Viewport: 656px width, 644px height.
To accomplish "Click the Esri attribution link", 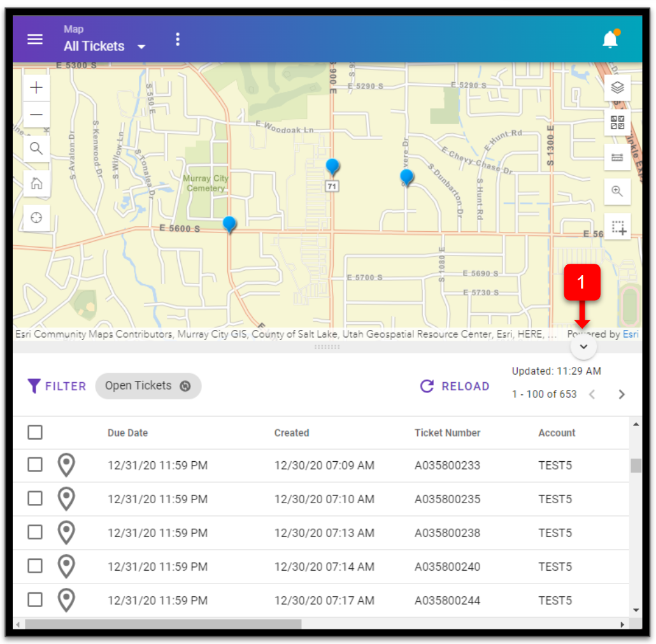I will [x=630, y=334].
